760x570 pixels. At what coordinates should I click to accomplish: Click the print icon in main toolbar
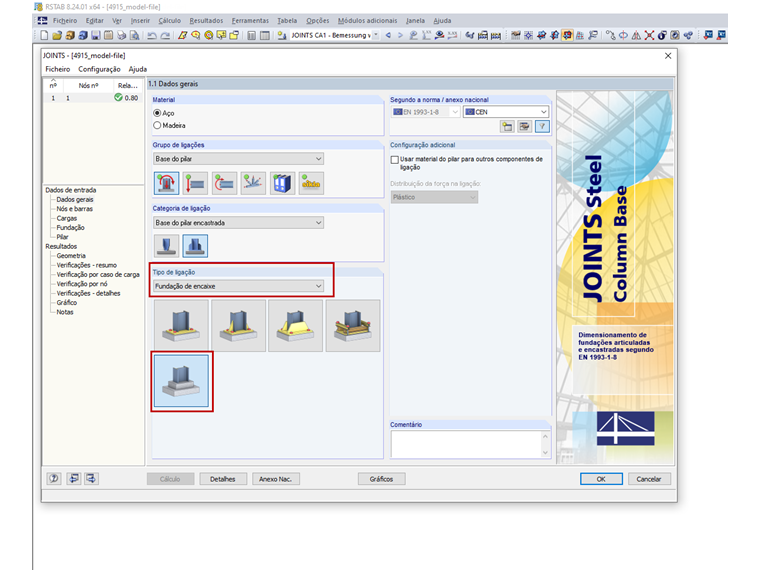(121, 35)
